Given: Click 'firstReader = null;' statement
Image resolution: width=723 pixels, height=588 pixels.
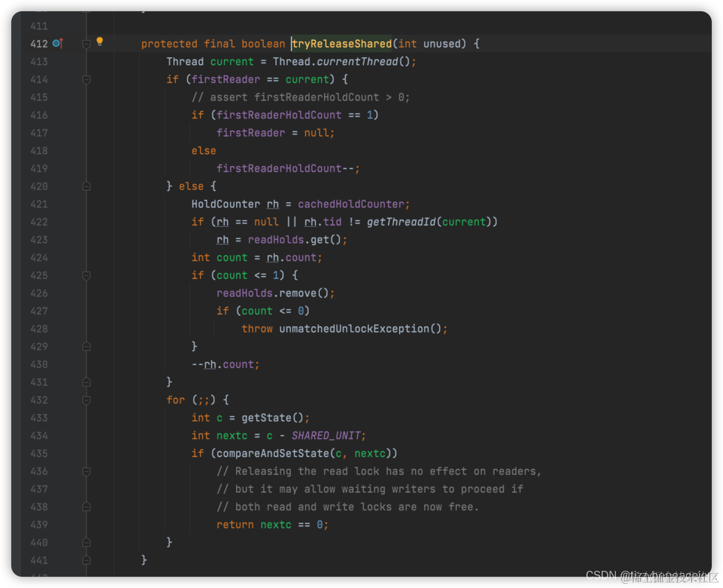Looking at the screenshot, I should pos(275,133).
